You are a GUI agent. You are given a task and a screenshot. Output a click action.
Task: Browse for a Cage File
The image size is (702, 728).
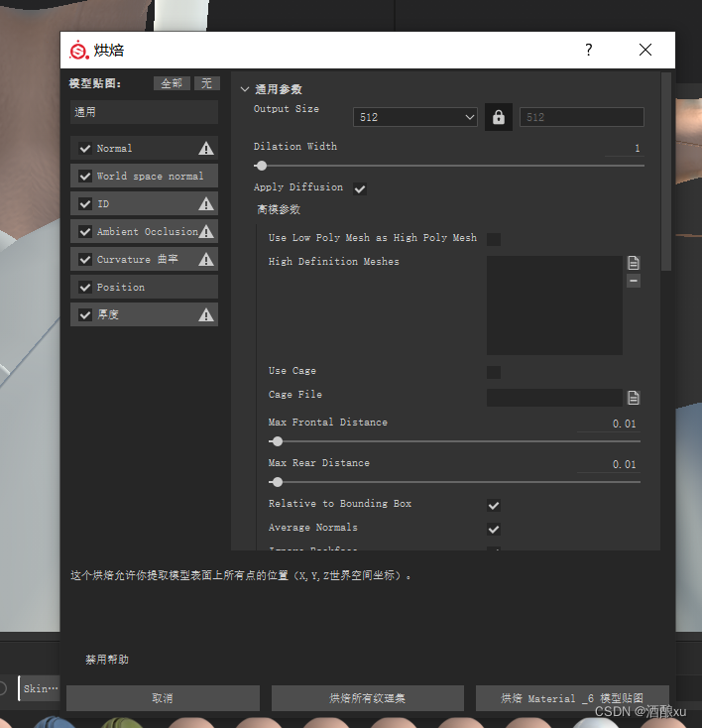pos(634,398)
